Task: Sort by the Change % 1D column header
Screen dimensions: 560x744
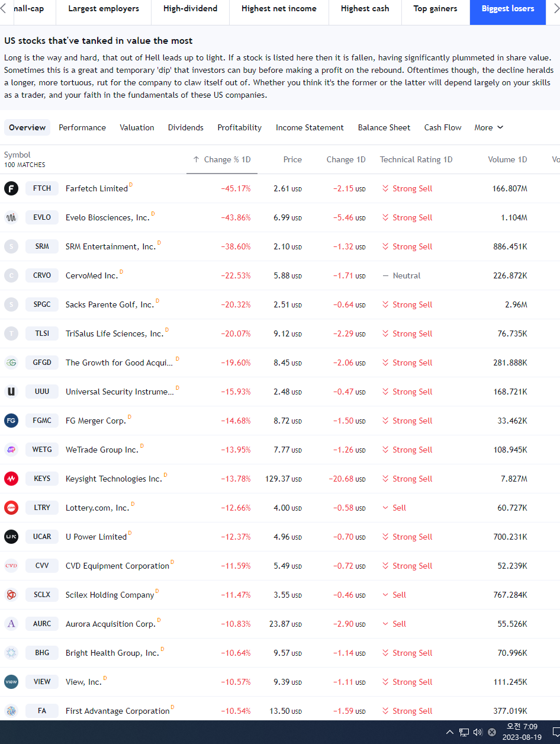Action: pos(222,159)
